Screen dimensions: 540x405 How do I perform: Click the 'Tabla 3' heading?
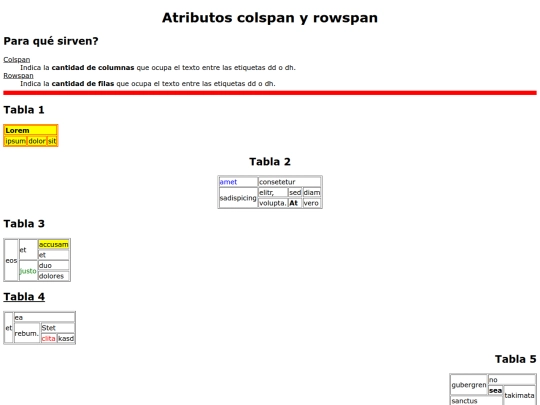click(x=24, y=224)
